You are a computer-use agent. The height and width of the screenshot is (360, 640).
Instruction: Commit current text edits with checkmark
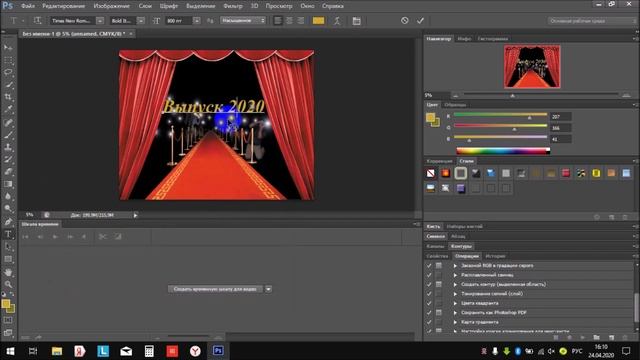coord(420,20)
